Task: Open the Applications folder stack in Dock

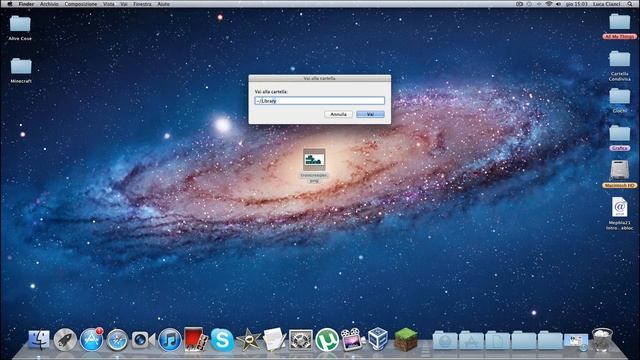Action: point(471,340)
